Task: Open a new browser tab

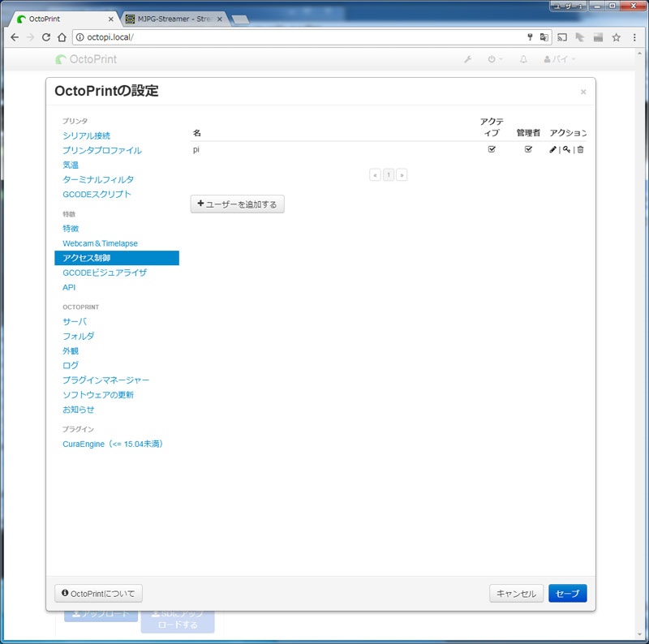Action: [240, 19]
